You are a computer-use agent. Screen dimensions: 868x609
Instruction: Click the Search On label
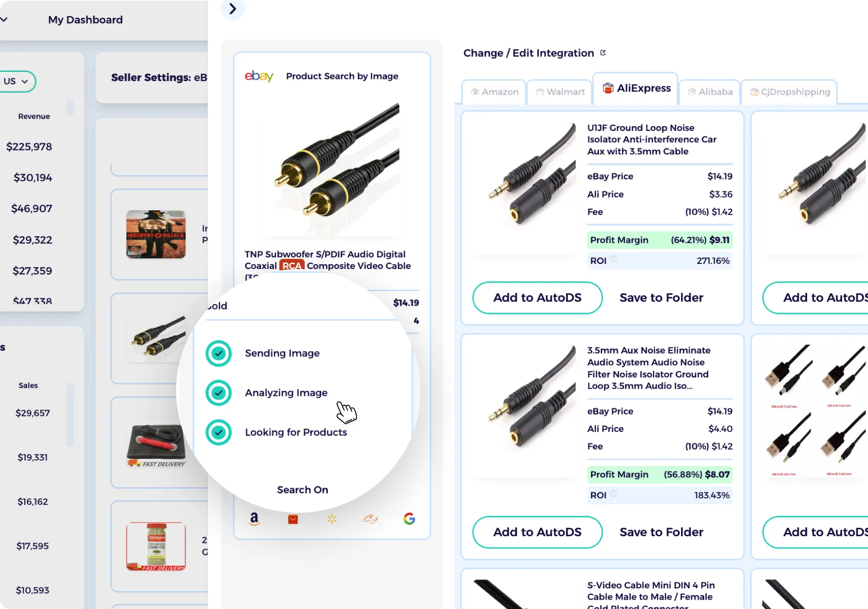[x=302, y=489]
